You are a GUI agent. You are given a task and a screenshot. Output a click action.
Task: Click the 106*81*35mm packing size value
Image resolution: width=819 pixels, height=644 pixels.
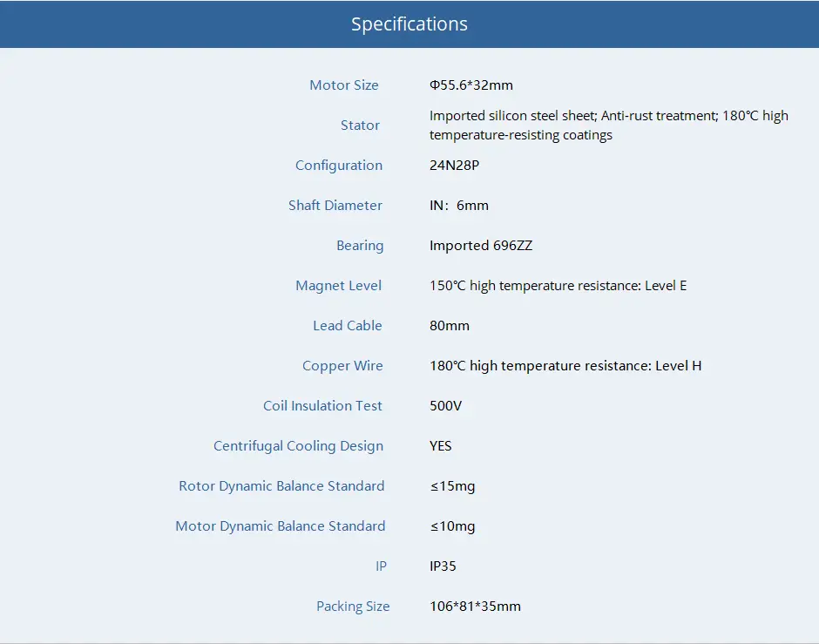(475, 607)
